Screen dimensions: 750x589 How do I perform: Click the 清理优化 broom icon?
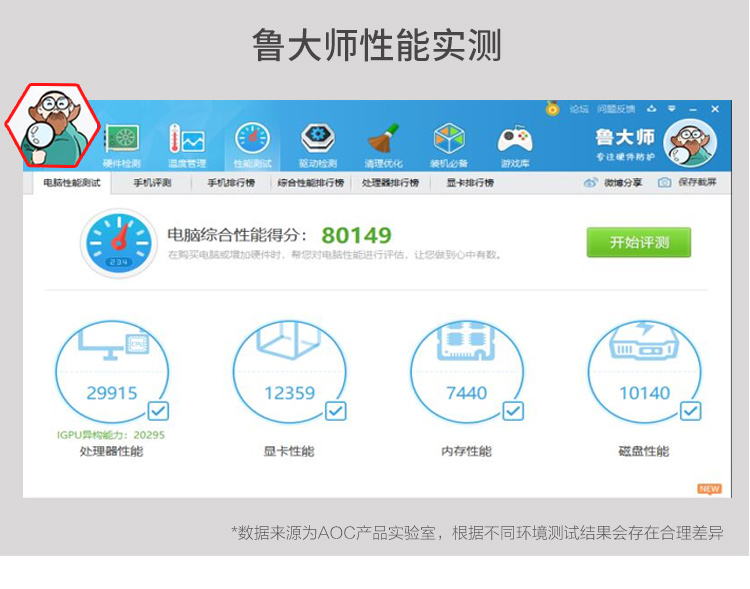[384, 142]
